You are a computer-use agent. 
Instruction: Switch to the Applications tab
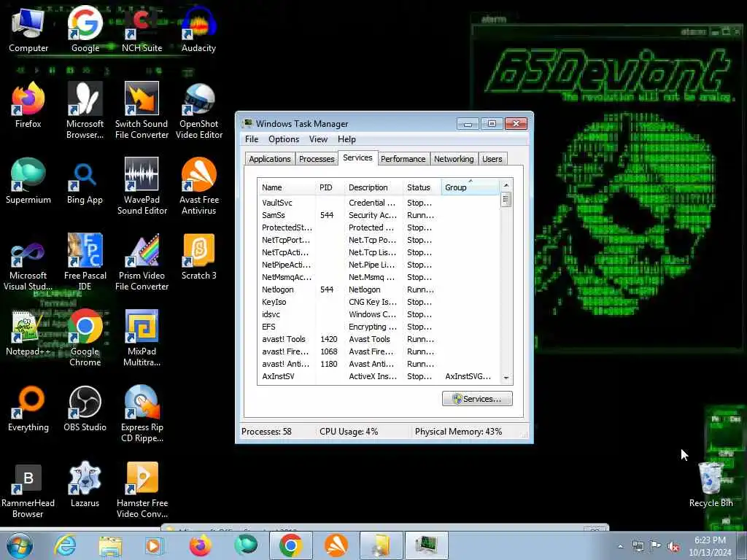tap(270, 159)
